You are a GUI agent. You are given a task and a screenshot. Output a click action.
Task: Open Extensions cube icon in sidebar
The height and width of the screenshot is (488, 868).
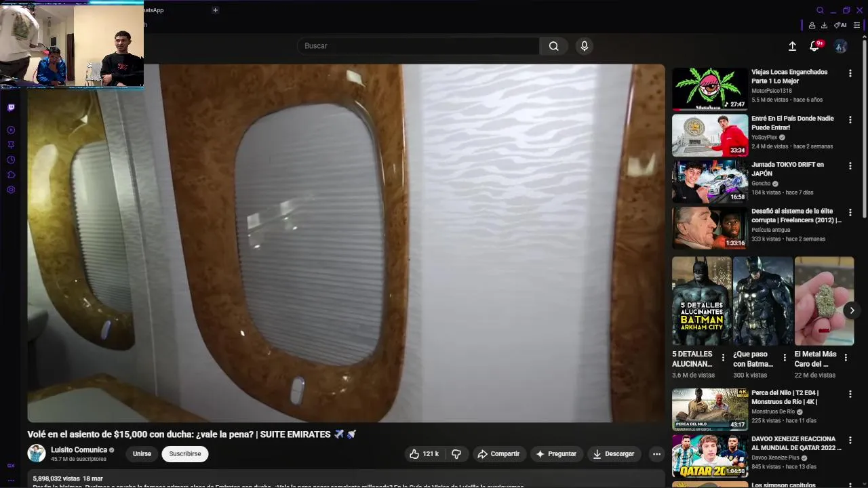point(11,175)
